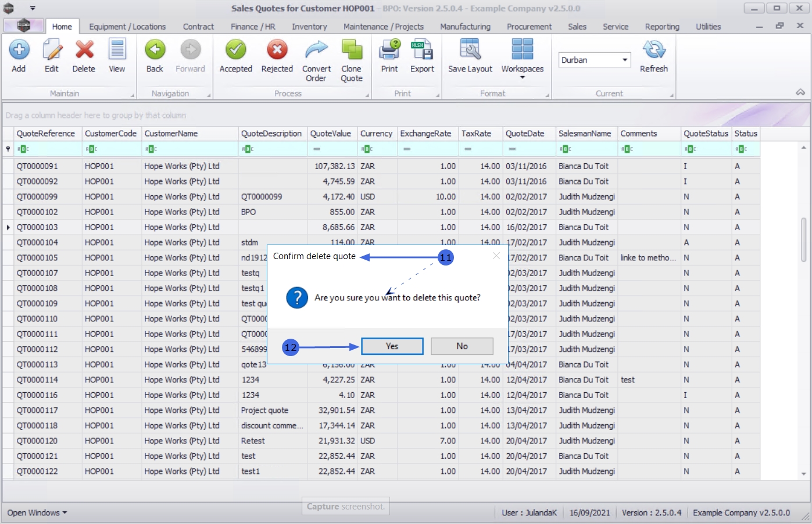Open the Sales tab
Screen dimensions: 812x524
pyautogui.click(x=577, y=27)
